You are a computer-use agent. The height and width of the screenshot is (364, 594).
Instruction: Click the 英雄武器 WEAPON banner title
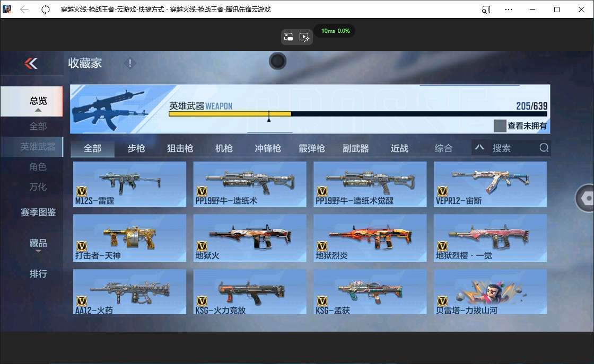(201, 106)
